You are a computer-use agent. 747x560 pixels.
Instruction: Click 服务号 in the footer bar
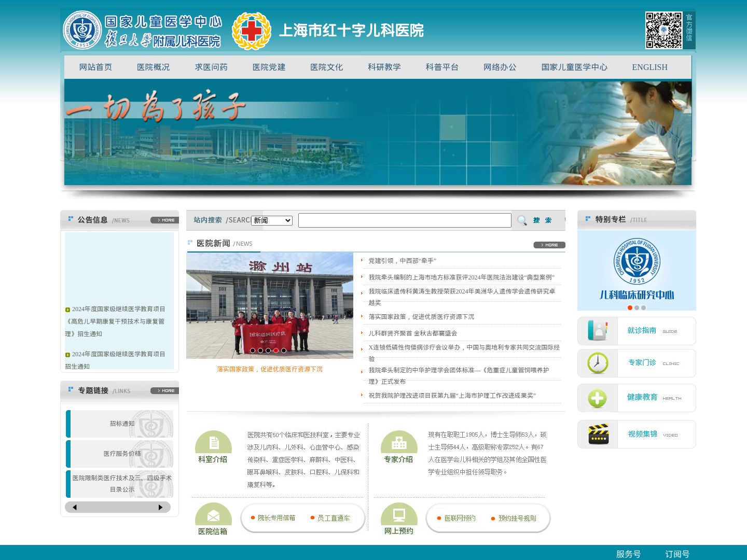coord(628,554)
